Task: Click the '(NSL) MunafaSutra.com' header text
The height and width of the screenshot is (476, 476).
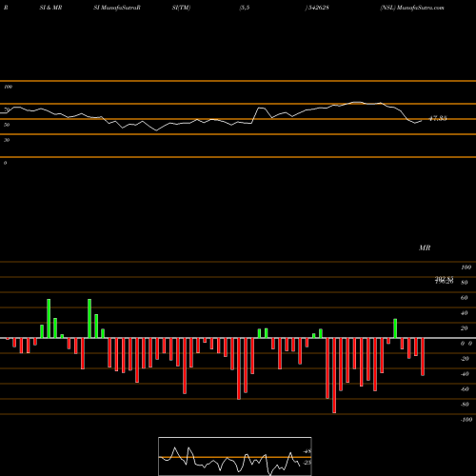Action: pos(412,8)
